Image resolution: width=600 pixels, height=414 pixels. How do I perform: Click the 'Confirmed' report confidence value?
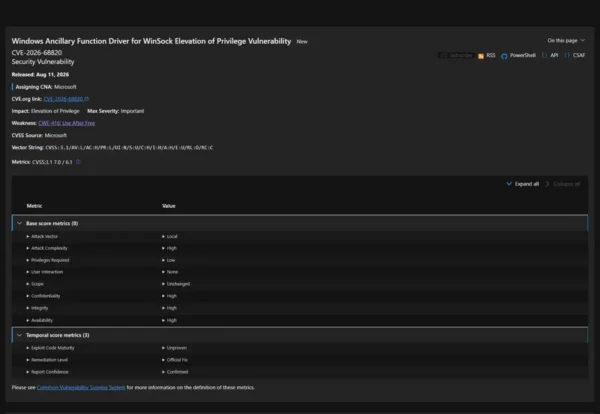point(178,372)
